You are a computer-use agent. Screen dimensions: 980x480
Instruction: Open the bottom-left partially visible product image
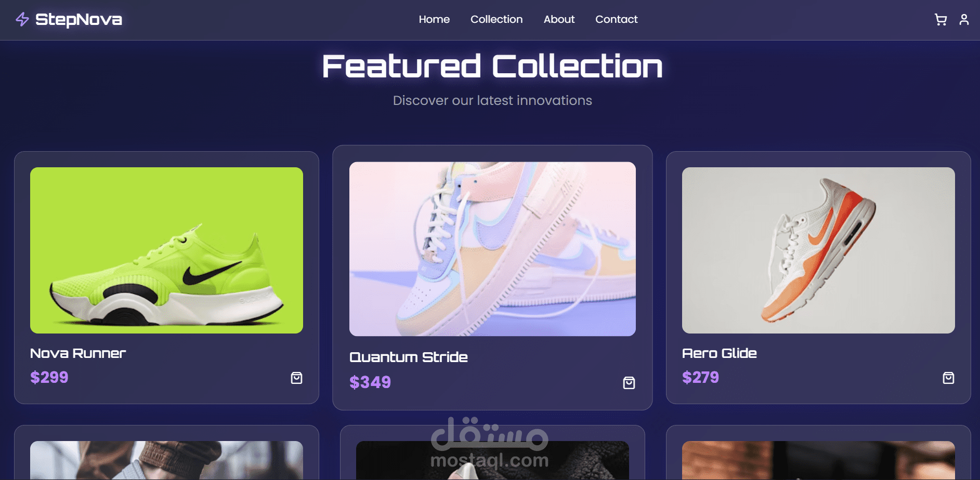(166, 460)
